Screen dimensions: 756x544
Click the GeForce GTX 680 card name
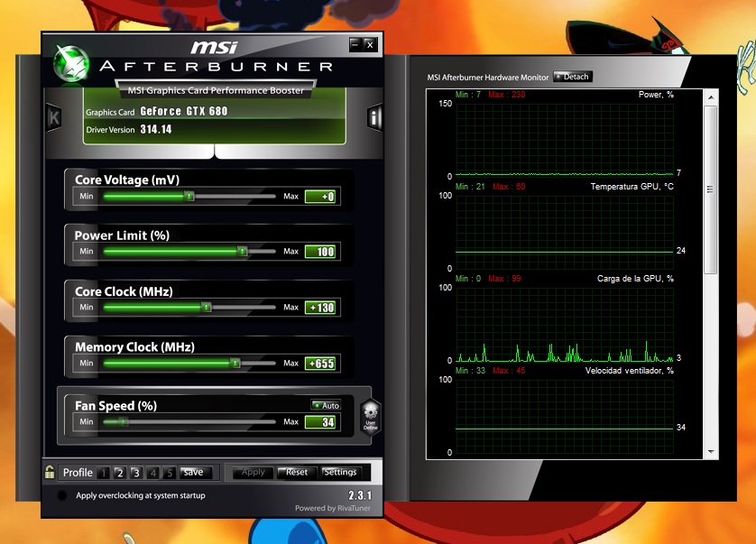(184, 111)
